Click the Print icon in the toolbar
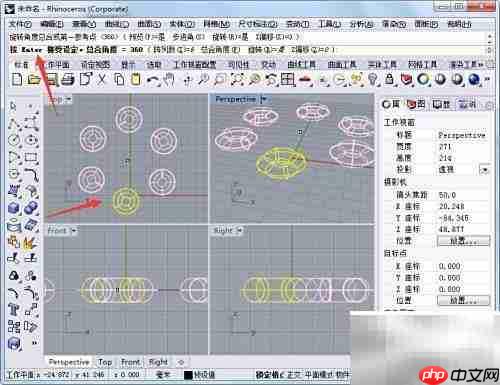Image resolution: width=500 pixels, height=385 pixels. 68,80
